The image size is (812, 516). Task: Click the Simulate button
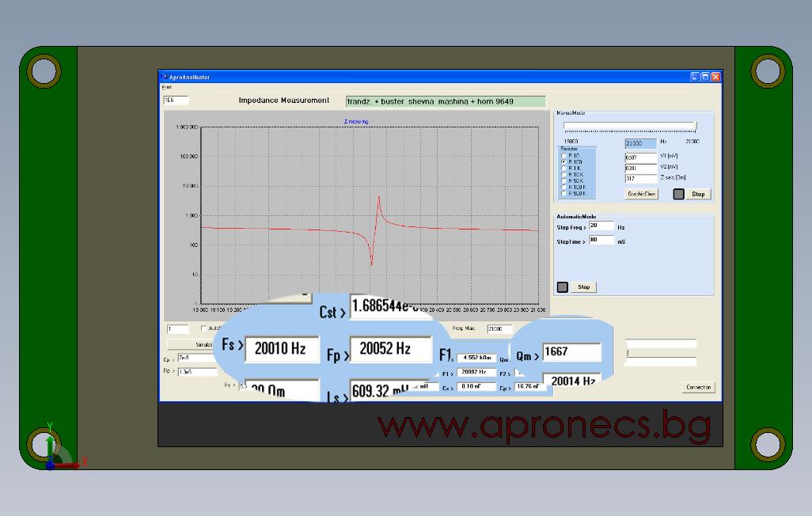point(191,344)
